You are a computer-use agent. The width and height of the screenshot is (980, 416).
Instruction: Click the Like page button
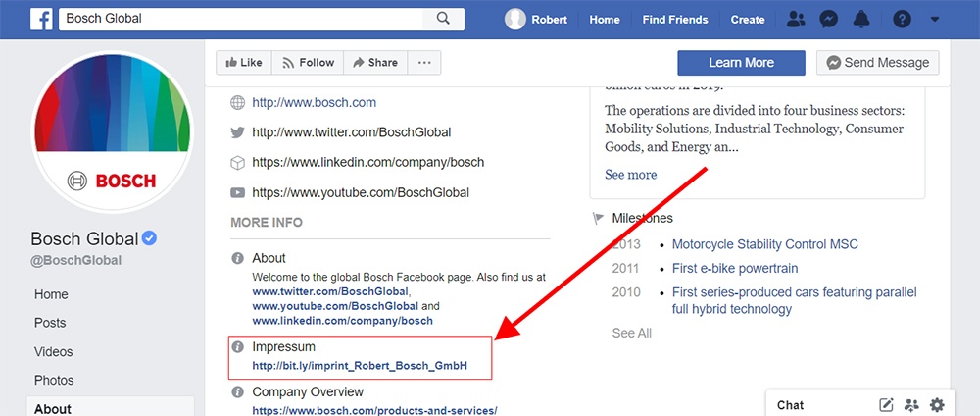click(244, 63)
